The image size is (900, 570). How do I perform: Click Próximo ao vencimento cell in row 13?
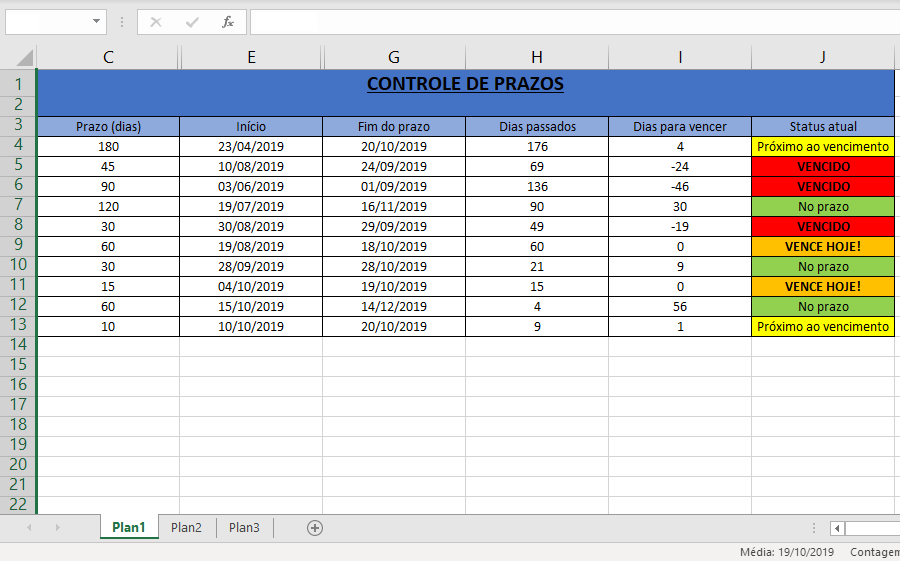click(x=823, y=327)
